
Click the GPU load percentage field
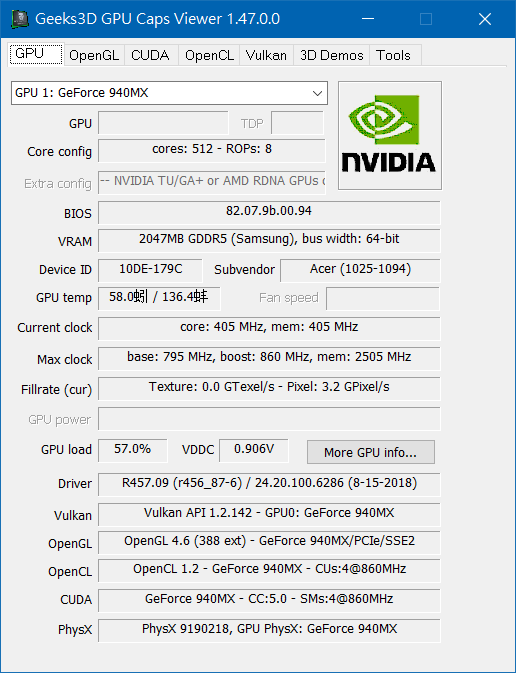(133, 450)
